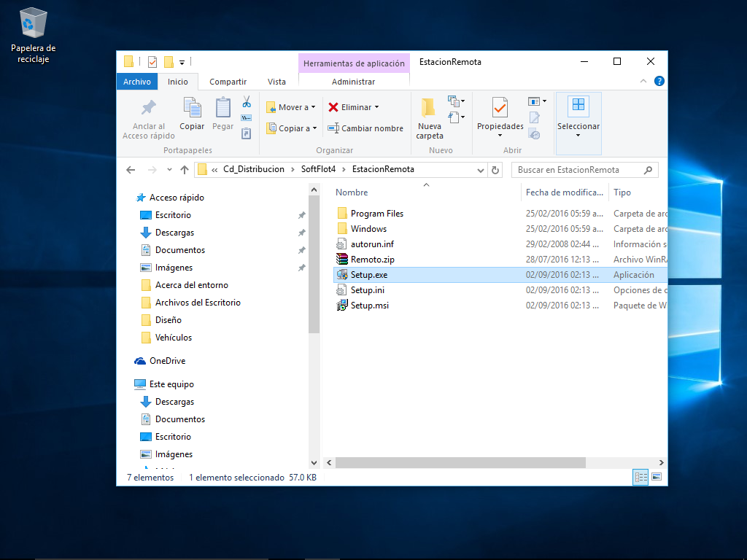Click the Cut scissors icon
This screenshot has height=560, width=747.
(x=247, y=102)
